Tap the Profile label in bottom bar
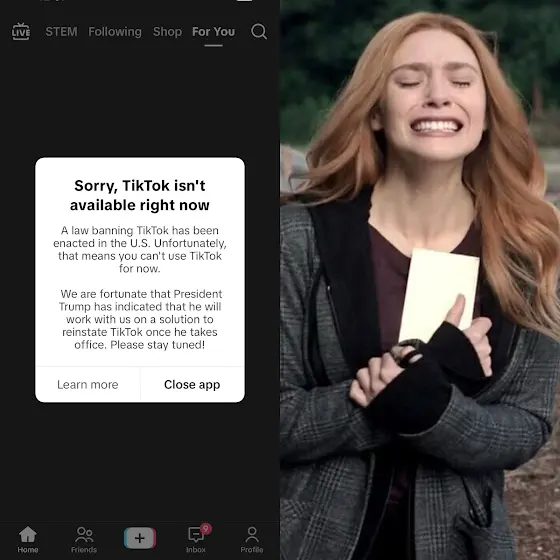Viewport: 560px width, 560px height. 252,550
